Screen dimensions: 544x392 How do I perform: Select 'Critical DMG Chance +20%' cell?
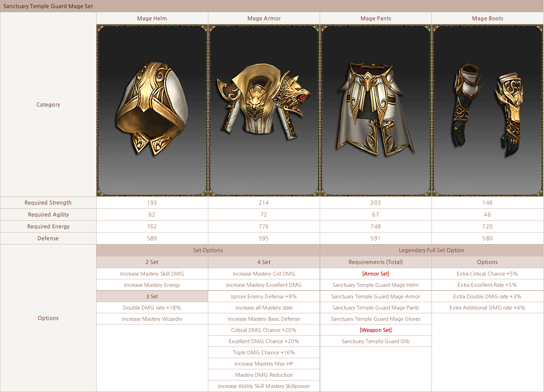264,330
